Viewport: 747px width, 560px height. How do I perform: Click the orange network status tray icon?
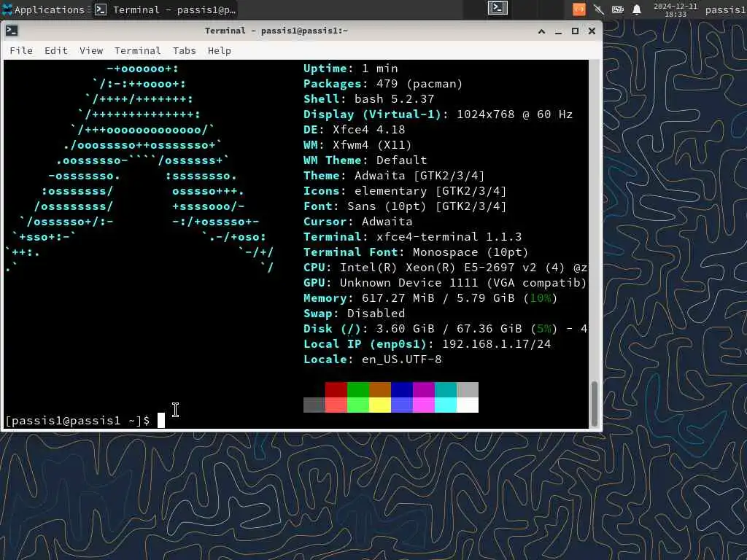click(x=578, y=9)
